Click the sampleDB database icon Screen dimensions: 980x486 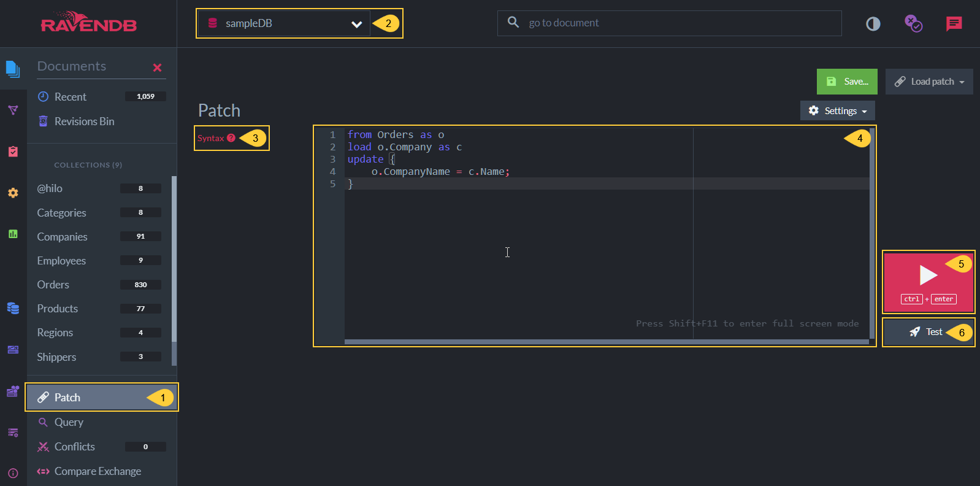pos(213,23)
